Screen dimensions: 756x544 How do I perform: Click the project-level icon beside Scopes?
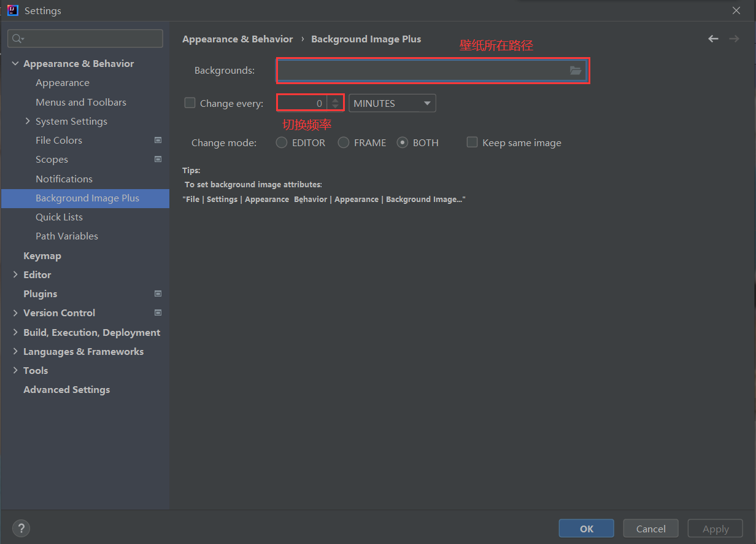158,160
